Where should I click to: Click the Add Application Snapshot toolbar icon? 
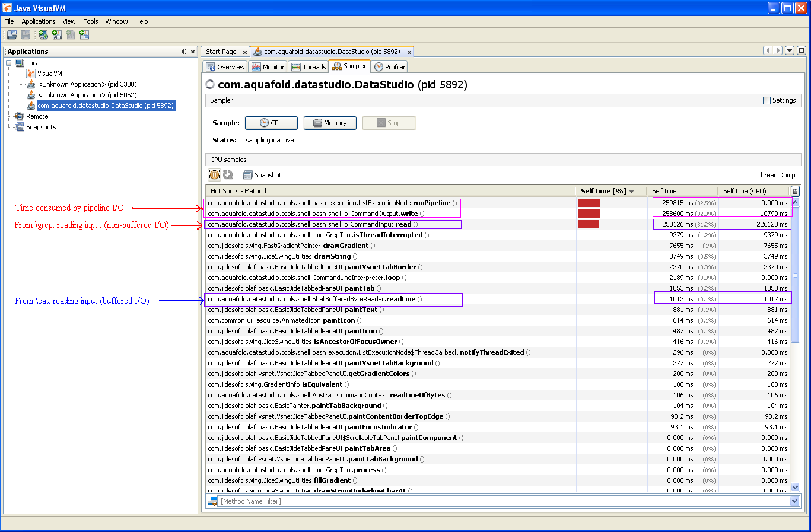84,35
